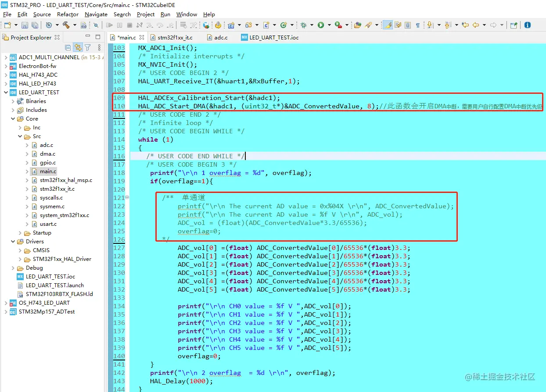Open the Navigate menu

(x=96, y=14)
